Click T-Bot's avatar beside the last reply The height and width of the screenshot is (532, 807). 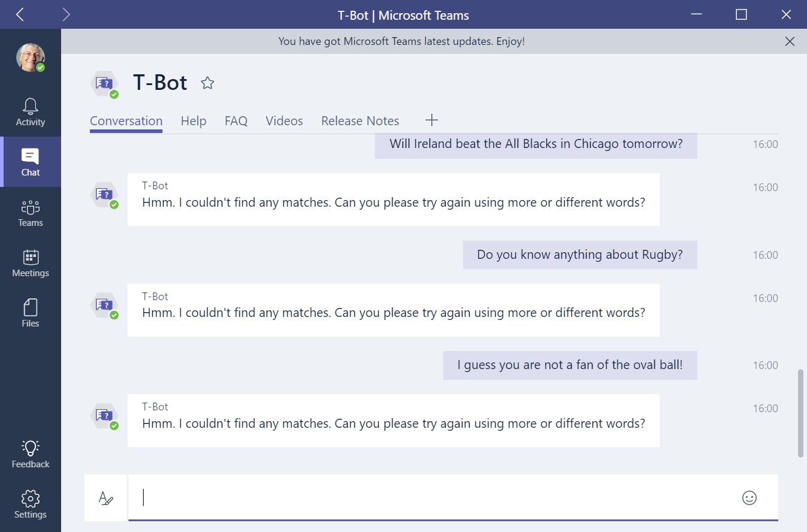click(x=105, y=416)
